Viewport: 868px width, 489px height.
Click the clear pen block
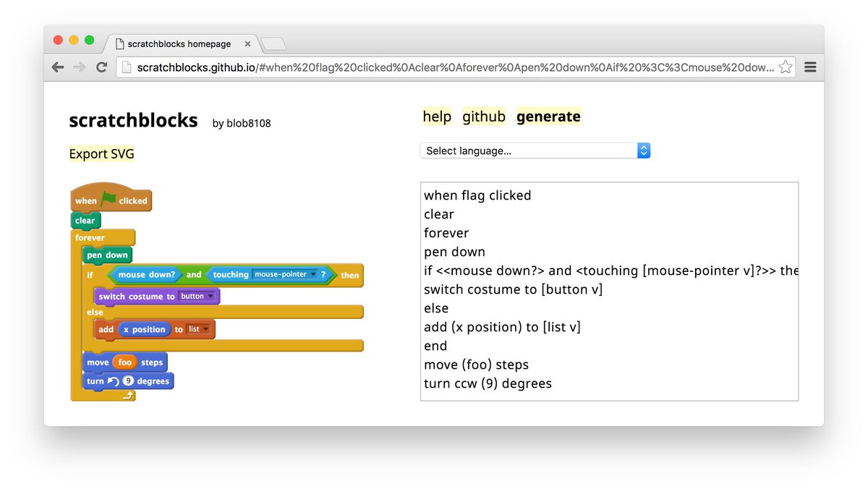click(85, 221)
